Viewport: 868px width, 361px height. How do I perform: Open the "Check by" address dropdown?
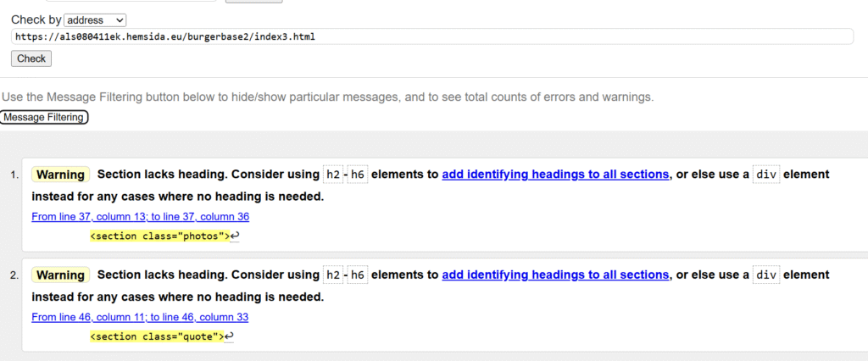pos(95,19)
